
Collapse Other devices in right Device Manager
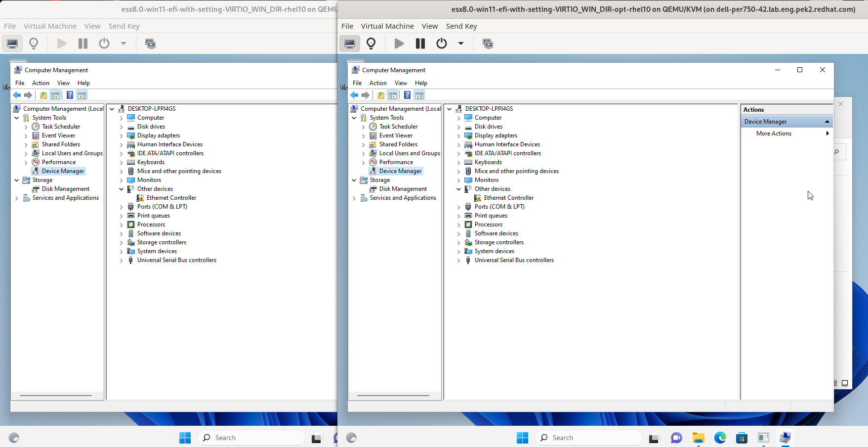click(x=459, y=189)
